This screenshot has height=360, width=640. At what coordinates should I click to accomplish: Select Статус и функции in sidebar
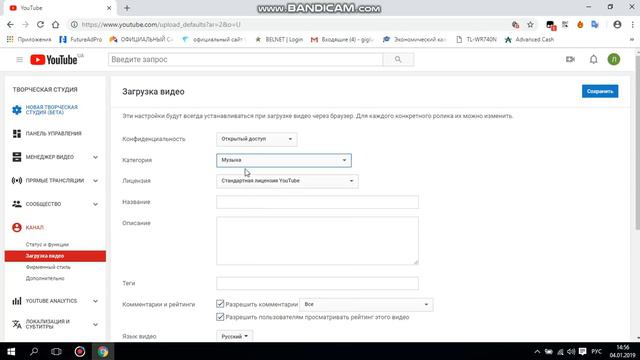coord(47,244)
